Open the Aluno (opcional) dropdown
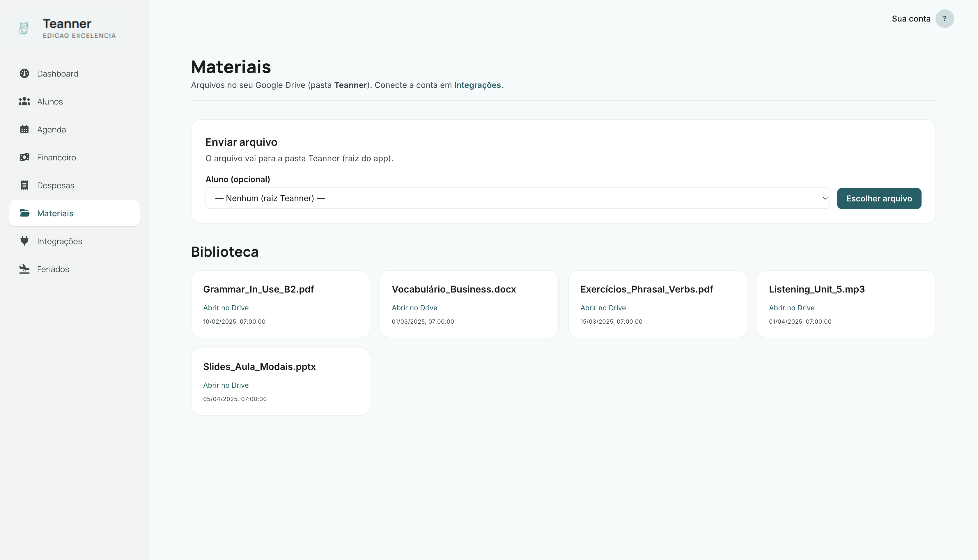 517,199
